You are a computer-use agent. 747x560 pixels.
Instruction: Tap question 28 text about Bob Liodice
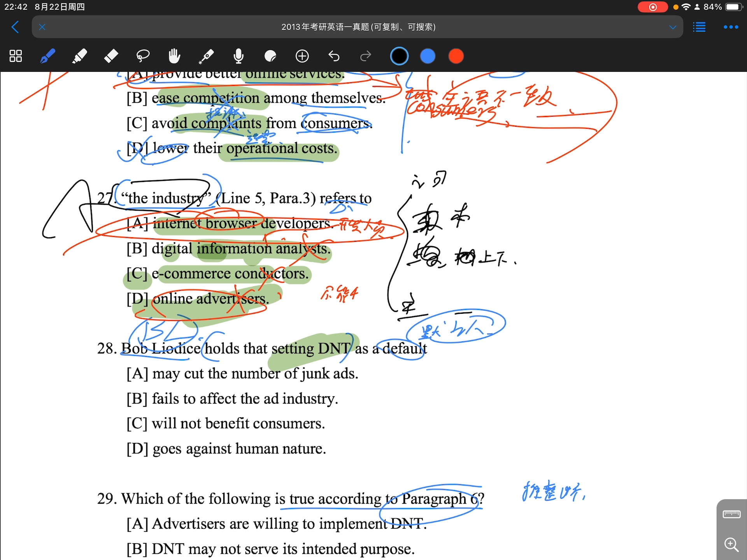(262, 348)
